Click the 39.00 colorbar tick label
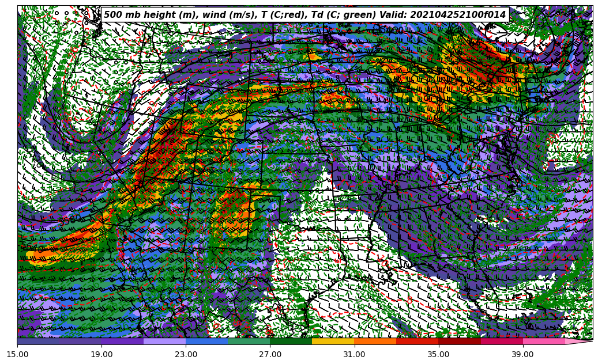 coord(522,354)
